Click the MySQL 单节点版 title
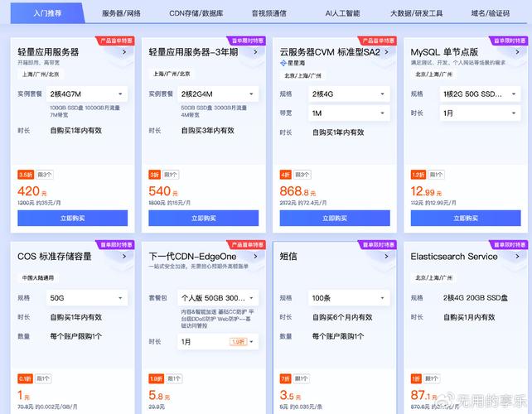This screenshot has height=414, width=532. (444, 52)
